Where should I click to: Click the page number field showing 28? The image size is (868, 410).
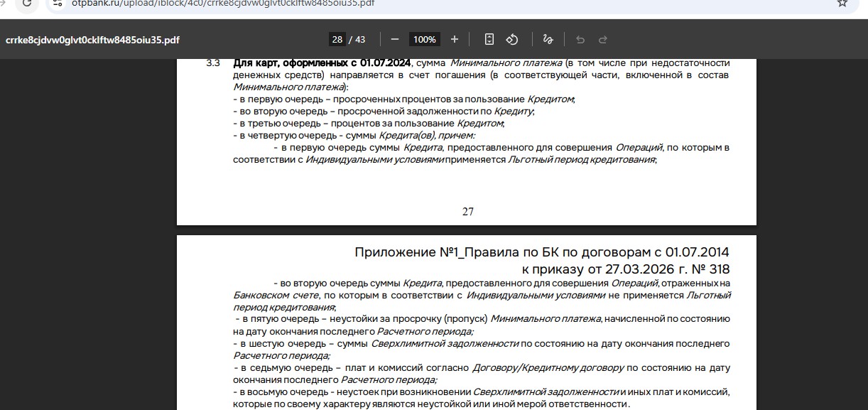pos(337,40)
